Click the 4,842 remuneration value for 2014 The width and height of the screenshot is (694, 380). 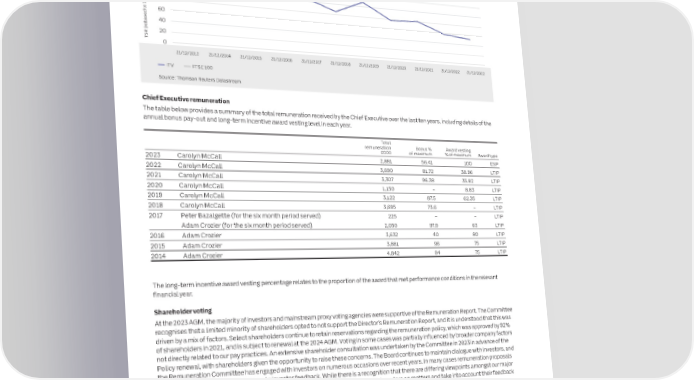click(x=393, y=253)
